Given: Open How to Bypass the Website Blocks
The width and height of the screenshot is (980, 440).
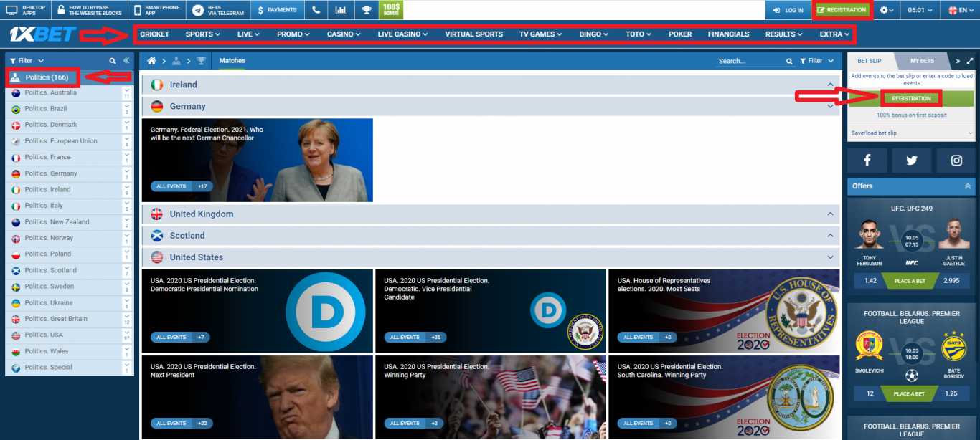Looking at the screenshot, I should (x=90, y=10).
